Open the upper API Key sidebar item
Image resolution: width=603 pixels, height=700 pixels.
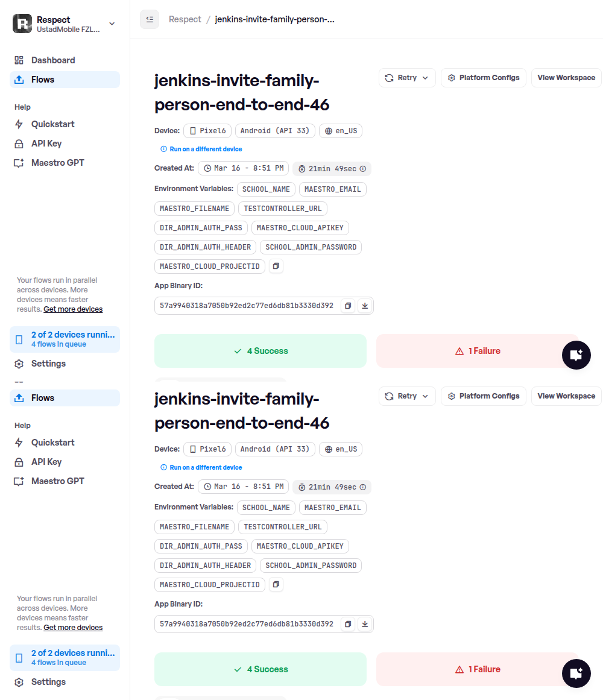pos(46,143)
